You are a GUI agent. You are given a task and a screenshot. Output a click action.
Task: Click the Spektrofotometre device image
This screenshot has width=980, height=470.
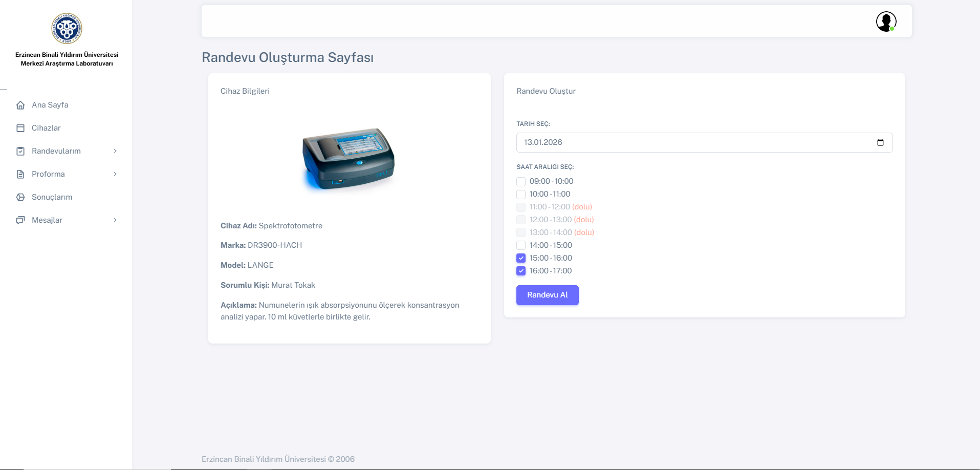click(349, 158)
